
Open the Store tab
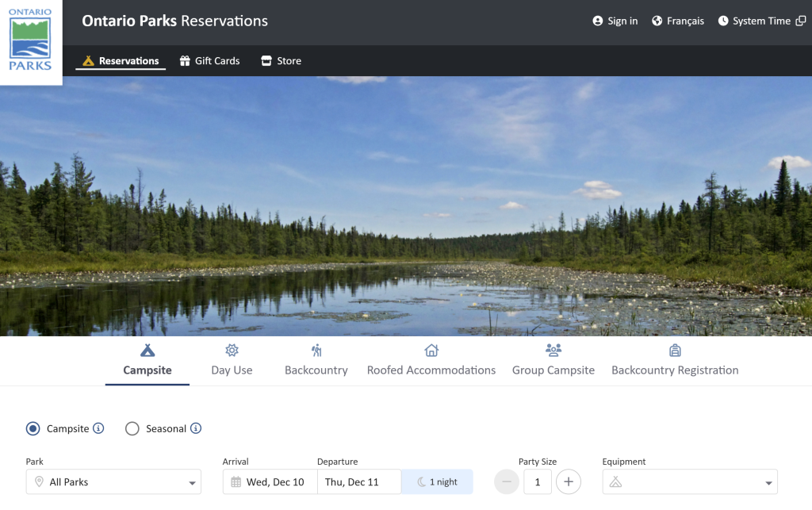(281, 60)
